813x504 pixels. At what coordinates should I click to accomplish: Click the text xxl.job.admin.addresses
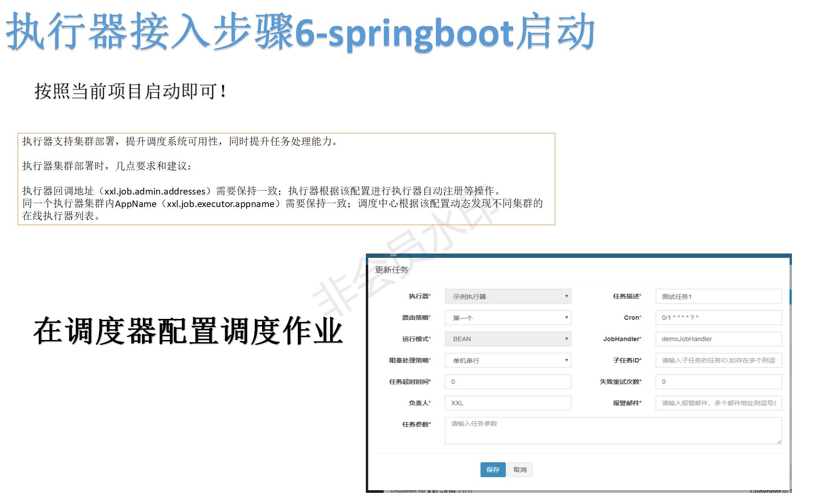(x=155, y=191)
